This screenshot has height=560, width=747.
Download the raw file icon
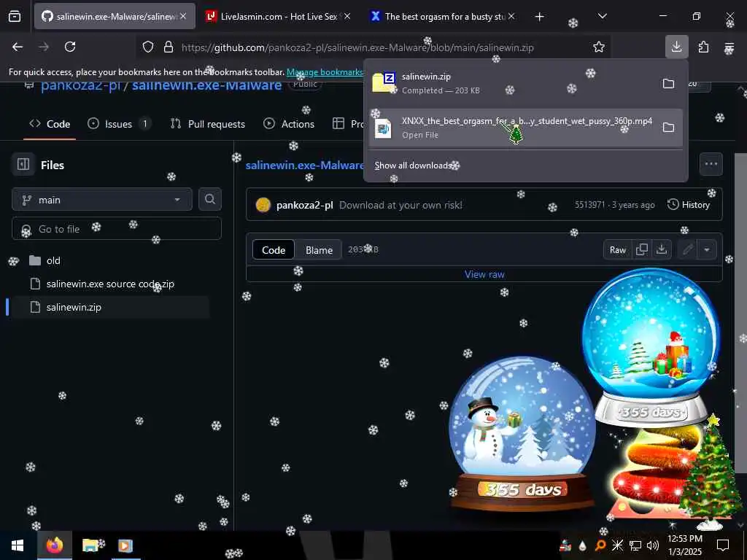(662, 250)
